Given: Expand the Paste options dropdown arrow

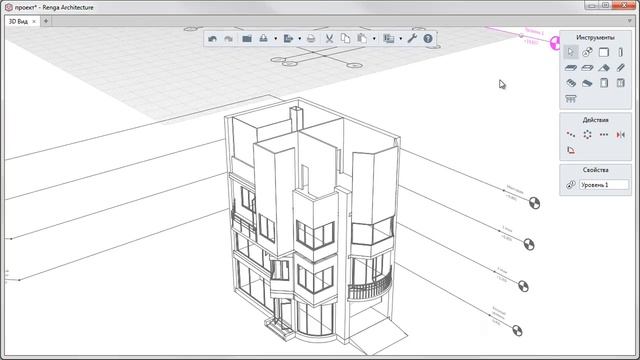Looking at the screenshot, I should point(374,39).
